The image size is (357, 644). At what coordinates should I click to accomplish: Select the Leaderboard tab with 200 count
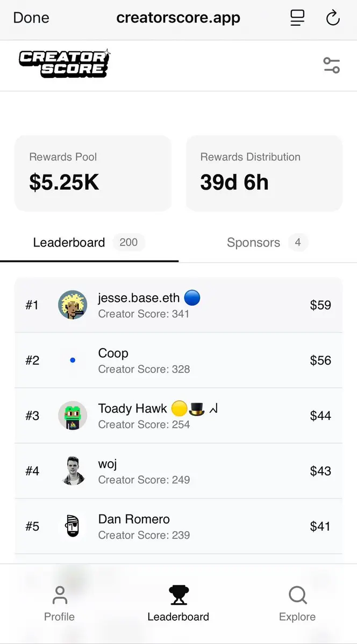[89, 242]
